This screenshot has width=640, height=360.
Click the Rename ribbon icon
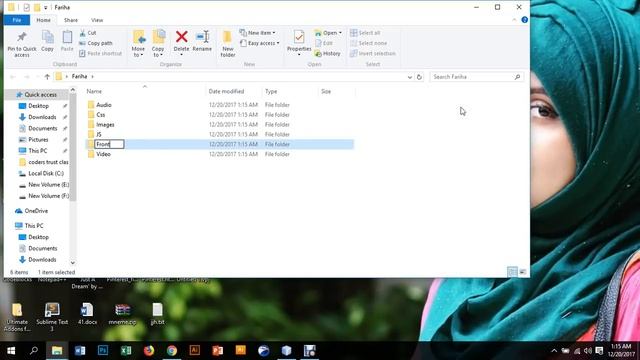[202, 37]
